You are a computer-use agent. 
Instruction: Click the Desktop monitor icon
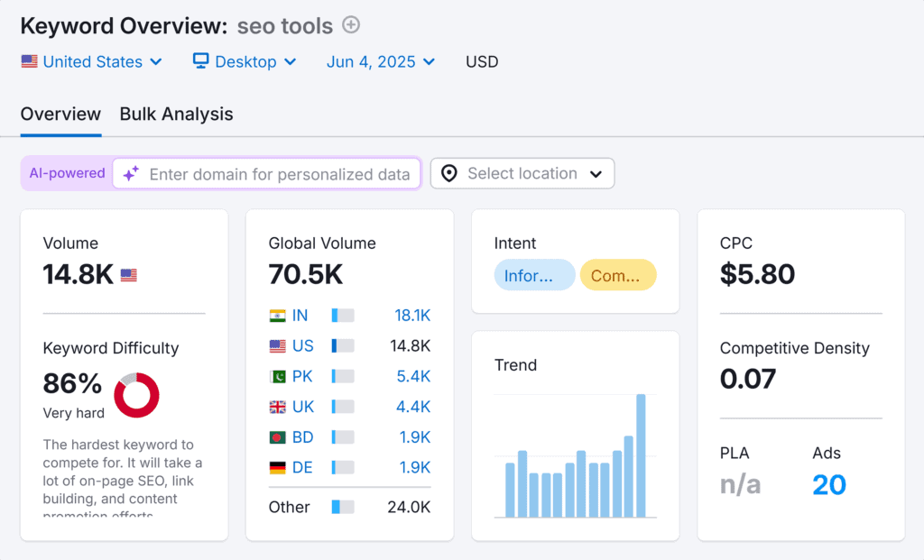[200, 61]
